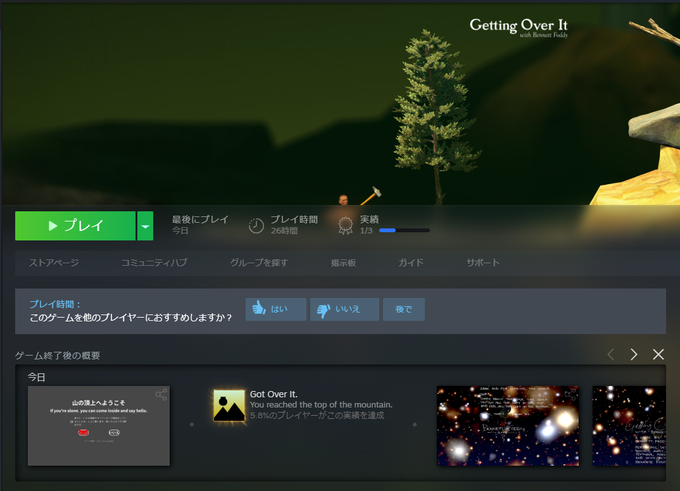680x491 pixels.
Task: Open the cut-off starfield screenshot thumbnail
Action: click(629, 426)
